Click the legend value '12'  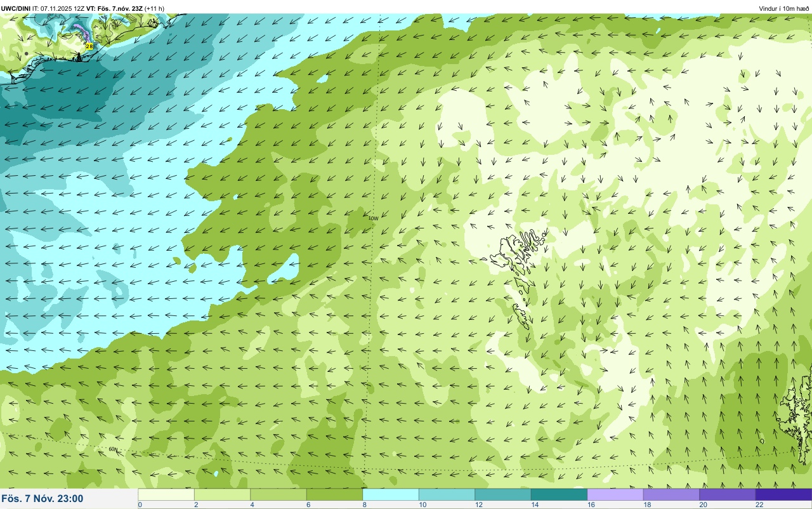click(x=478, y=505)
